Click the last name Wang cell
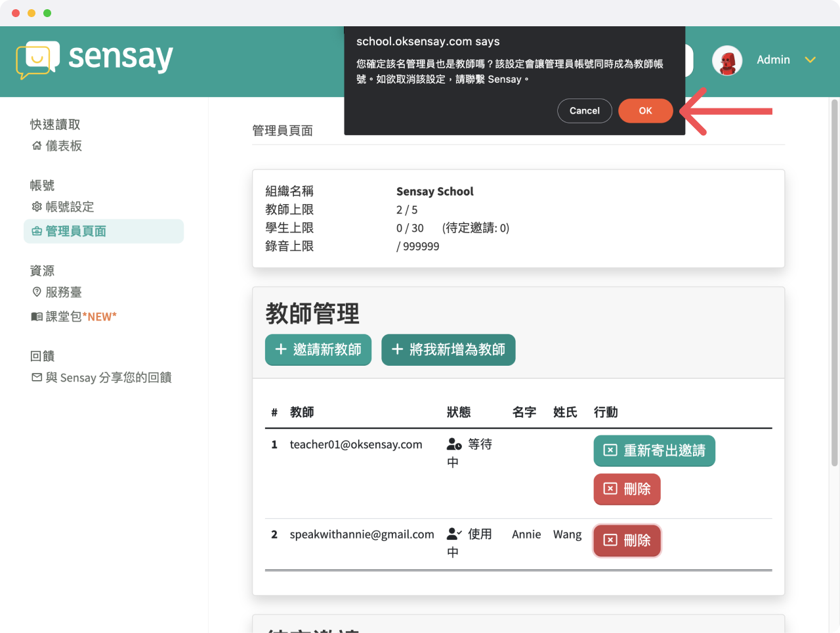This screenshot has height=633, width=840. pyautogui.click(x=568, y=535)
